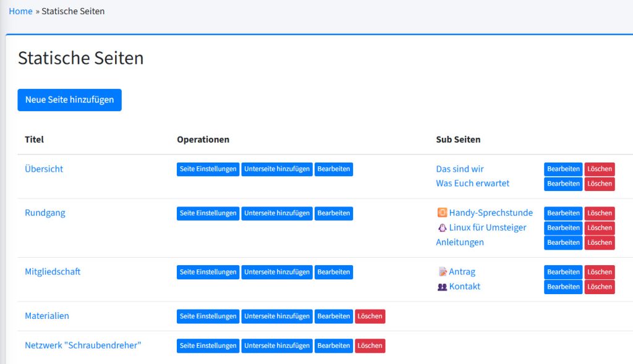
Task: Delete the Was Euch erwartet subpage
Action: pyautogui.click(x=599, y=184)
